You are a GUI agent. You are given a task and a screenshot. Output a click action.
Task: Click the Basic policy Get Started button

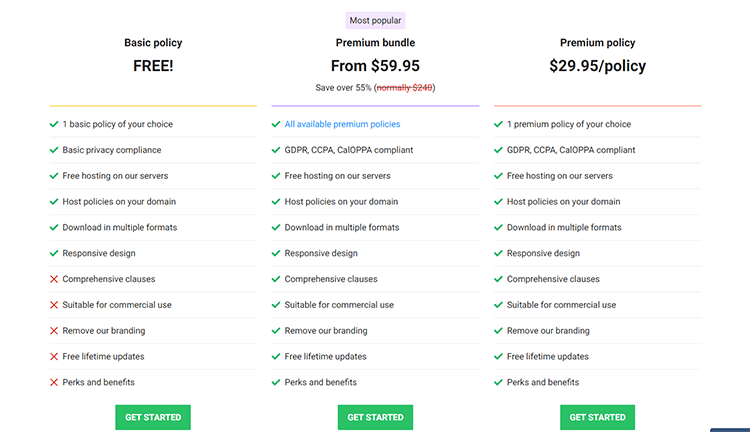[153, 417]
